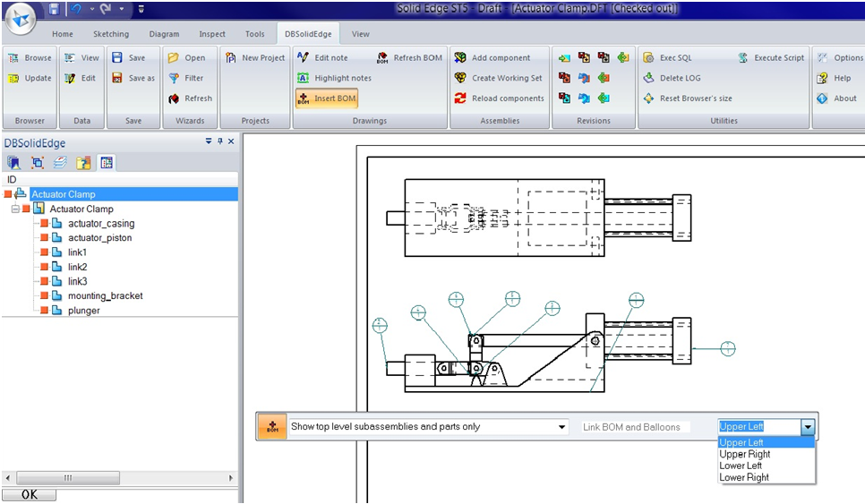Select actuator_piston in the tree
The image size is (865, 504).
(100, 237)
